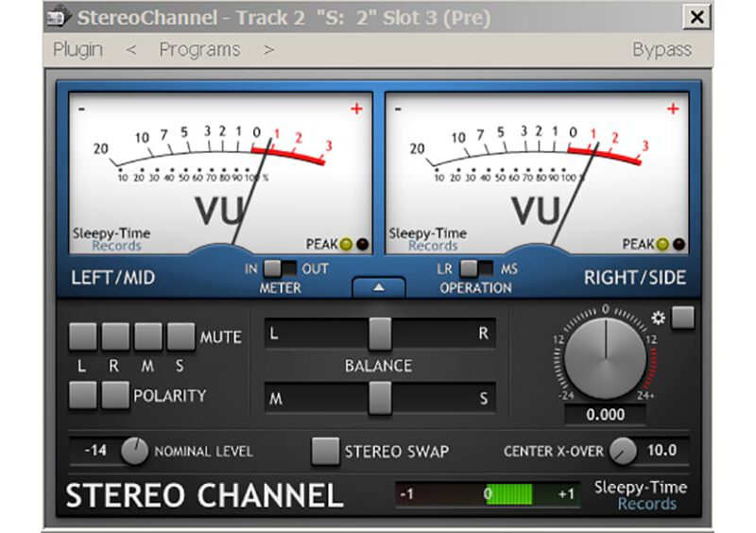Mute the L channel
The image size is (756, 533).
click(x=83, y=336)
